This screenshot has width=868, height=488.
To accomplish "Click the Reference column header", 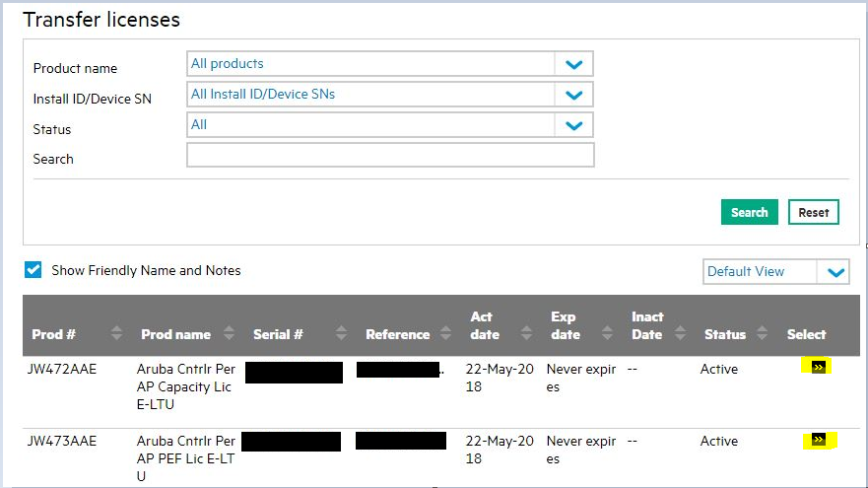I will click(397, 334).
